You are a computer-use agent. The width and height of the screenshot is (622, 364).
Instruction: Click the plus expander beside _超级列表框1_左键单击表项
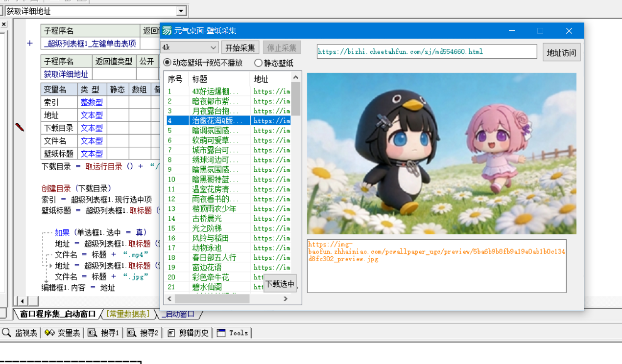pos(30,44)
